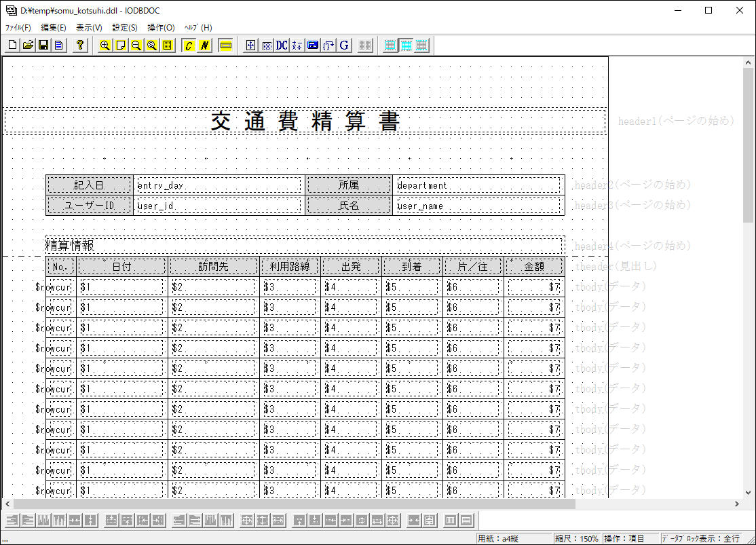Toggle the yellow N toolbar button
This screenshot has width=756, height=545.
tap(204, 45)
